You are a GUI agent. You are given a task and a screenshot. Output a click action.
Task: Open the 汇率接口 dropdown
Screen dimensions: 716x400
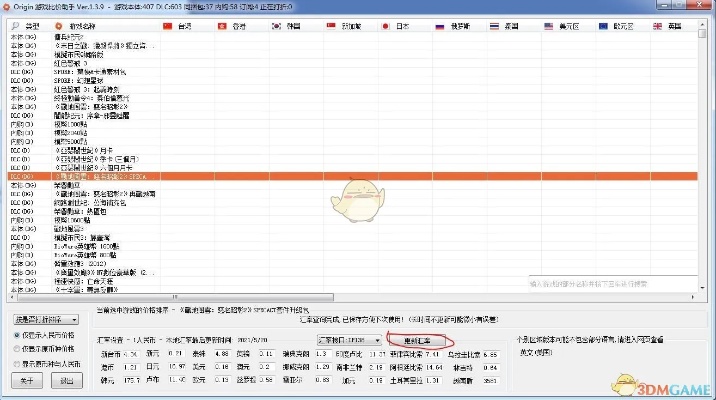coord(349,340)
